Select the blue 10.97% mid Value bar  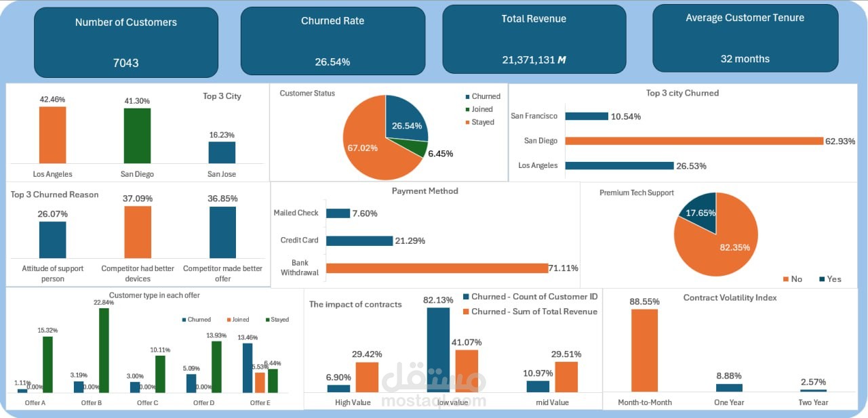(538, 386)
